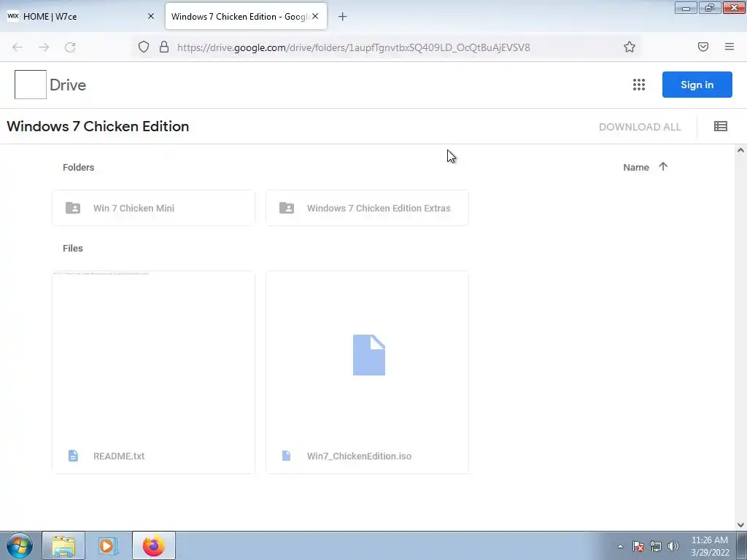Screen dimensions: 747x560
Task: Open a new browser tab
Action: tap(343, 17)
